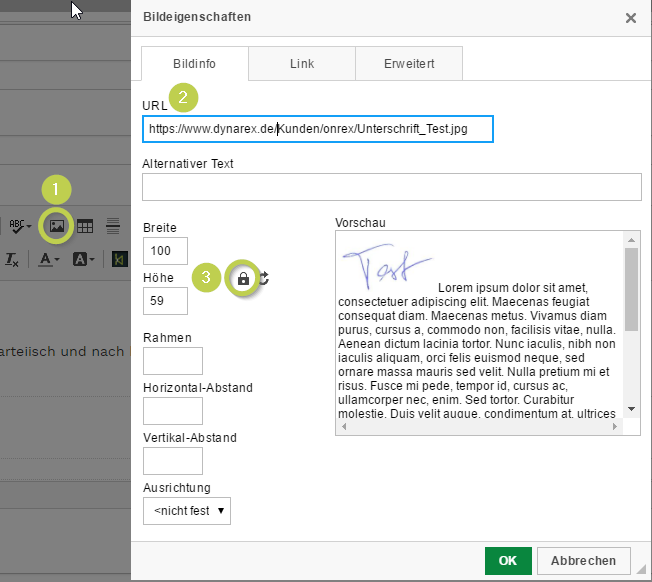Switch to the Link tab

point(302,63)
